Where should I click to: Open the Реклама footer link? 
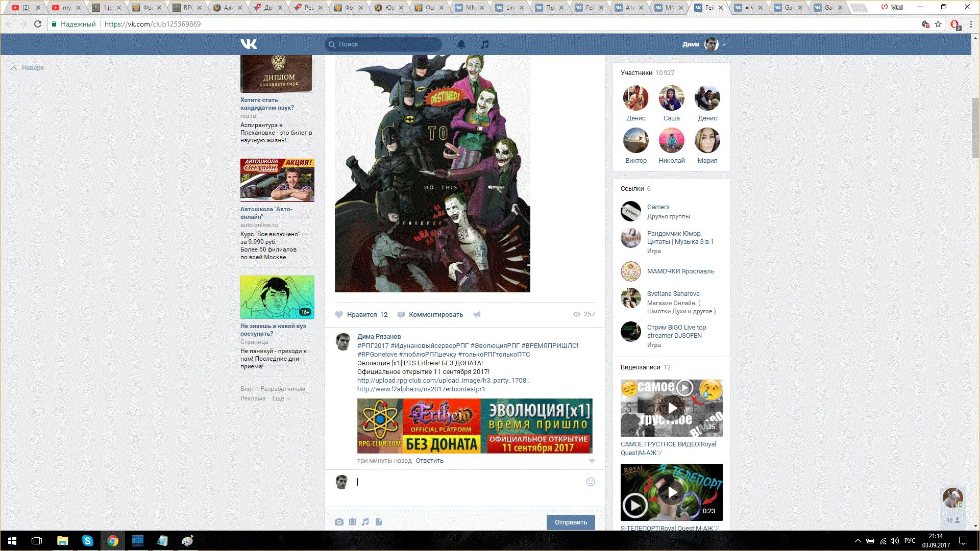(x=253, y=398)
